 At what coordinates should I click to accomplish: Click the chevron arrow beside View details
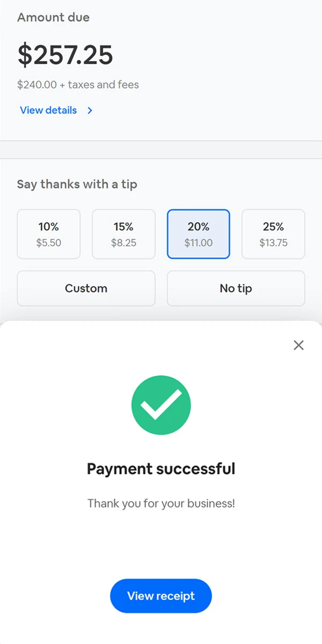coord(90,111)
